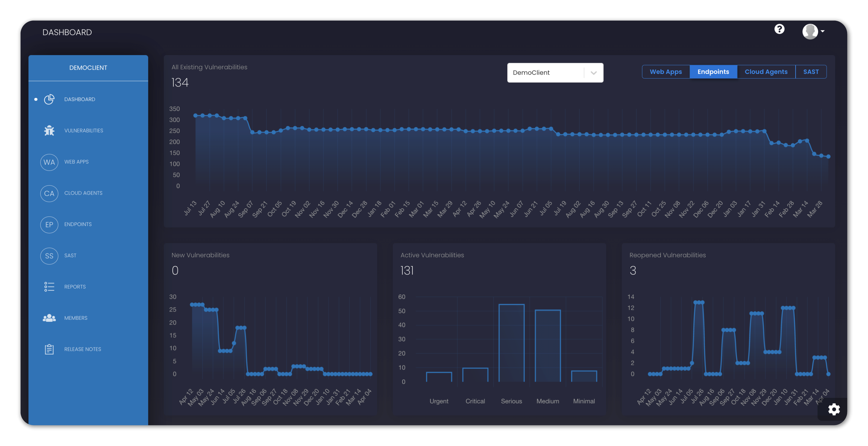868x446 pixels.
Task: Open REPORTS sidebar item
Action: [75, 287]
